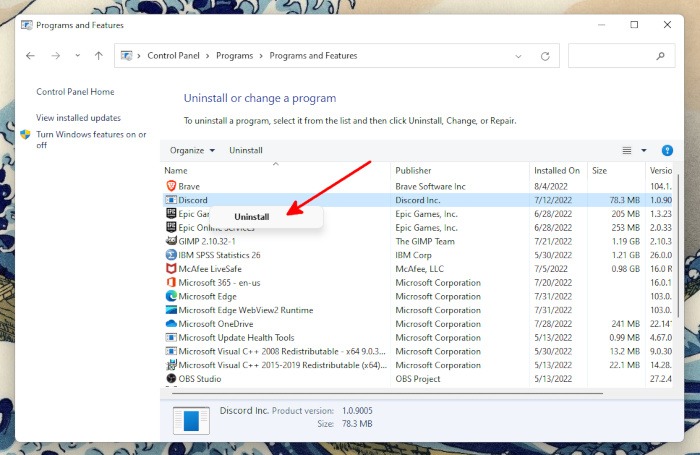Open View installed updates link
The height and width of the screenshot is (455, 700).
point(78,118)
